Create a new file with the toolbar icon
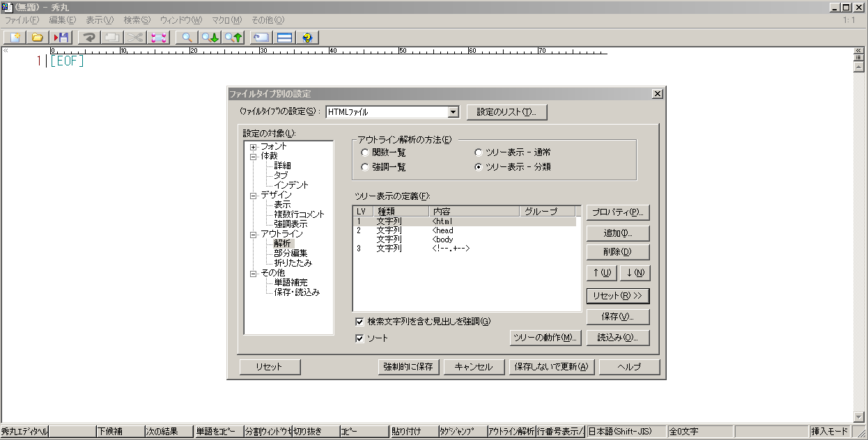The height and width of the screenshot is (440, 868). (x=15, y=37)
